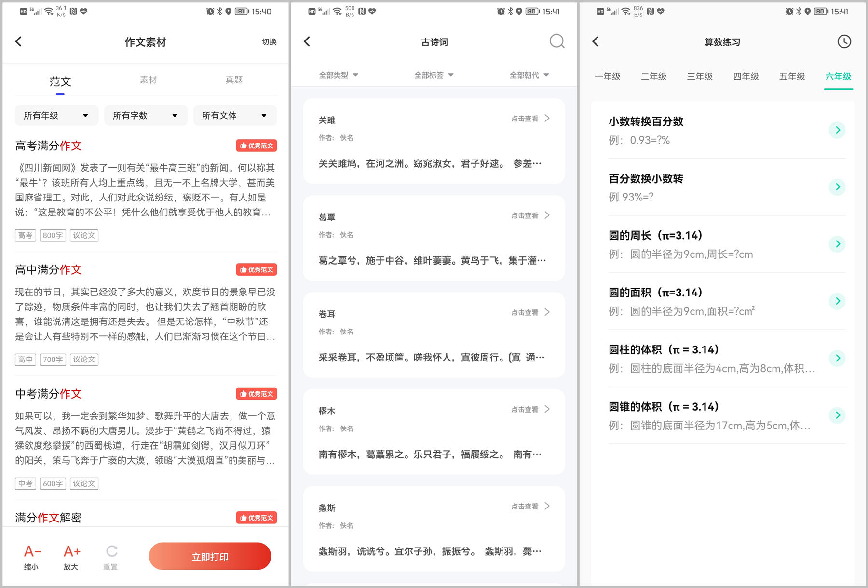Switch to 素材 tab
868x588 pixels.
pyautogui.click(x=148, y=80)
